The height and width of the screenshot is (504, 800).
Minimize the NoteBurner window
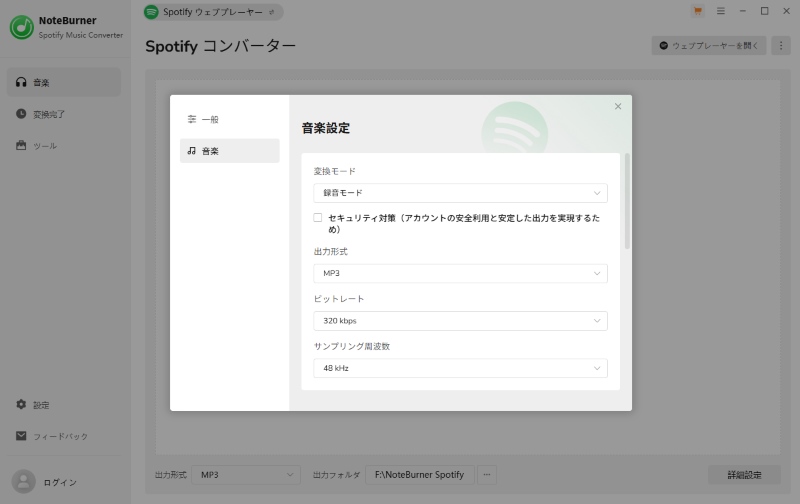pos(742,11)
